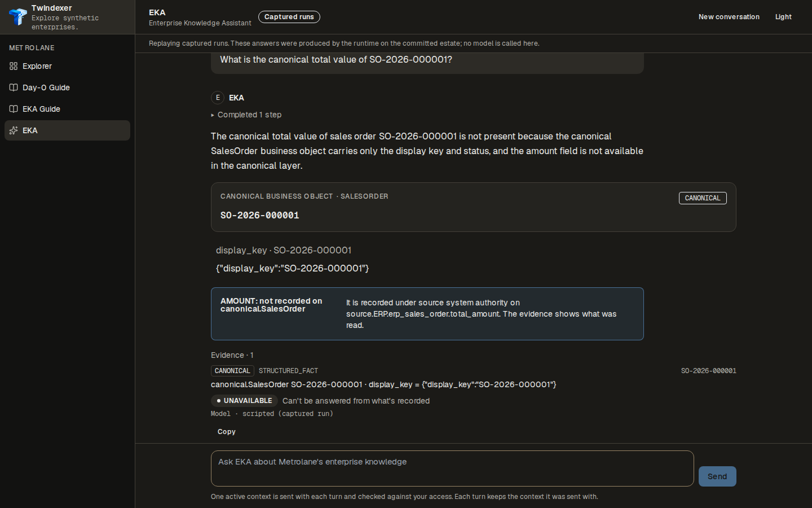Click the JSON {"display_key":"SO-2026-000001"} value
The width and height of the screenshot is (812, 508).
coord(292,268)
